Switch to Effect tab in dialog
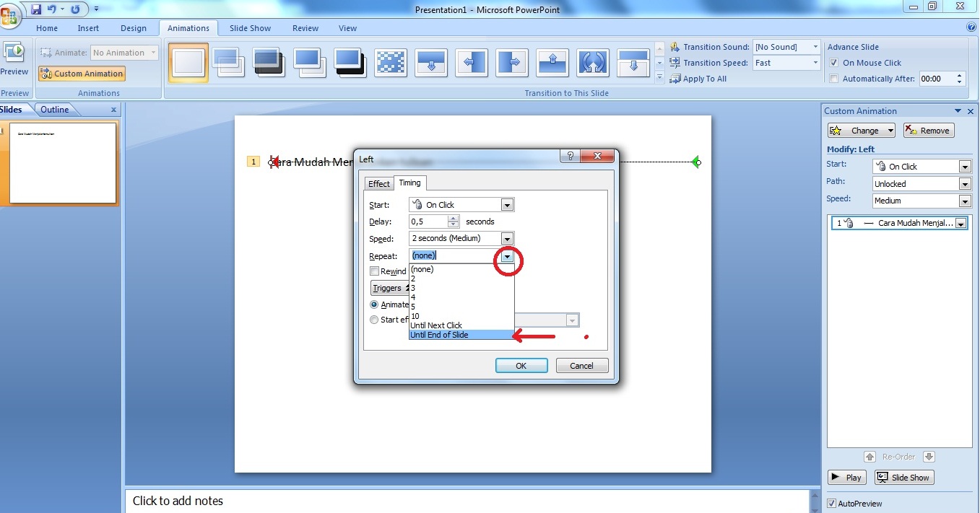The height and width of the screenshot is (513, 980). coord(379,184)
